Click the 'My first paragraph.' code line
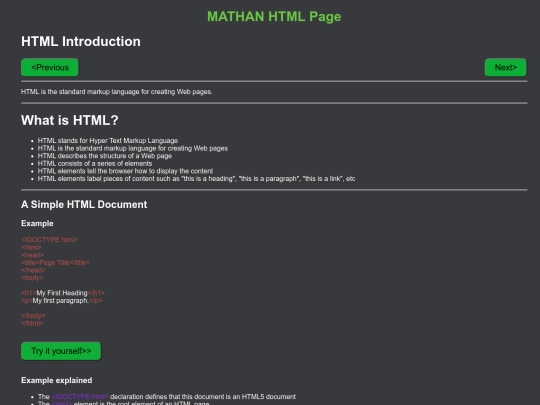The width and height of the screenshot is (540, 405). click(x=62, y=300)
